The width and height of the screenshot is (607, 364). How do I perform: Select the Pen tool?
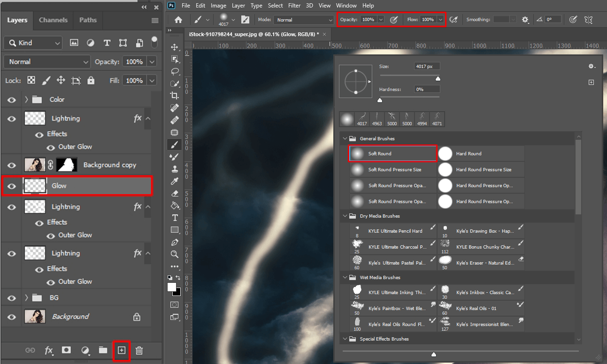[x=175, y=242]
